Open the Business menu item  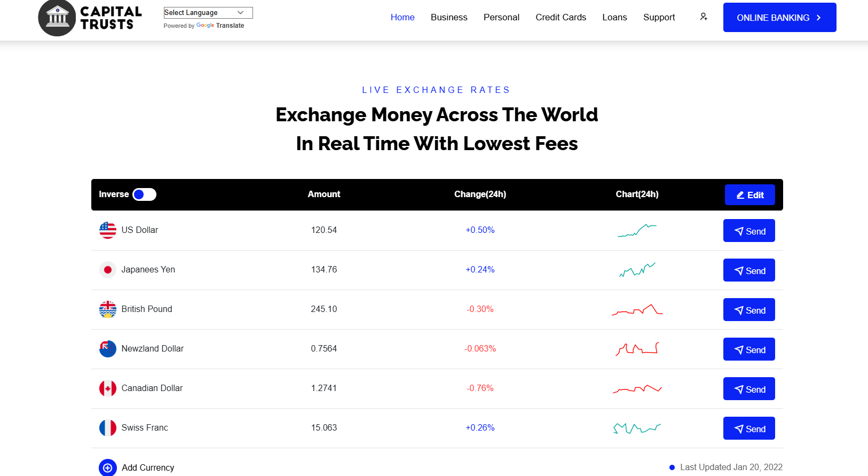point(449,17)
